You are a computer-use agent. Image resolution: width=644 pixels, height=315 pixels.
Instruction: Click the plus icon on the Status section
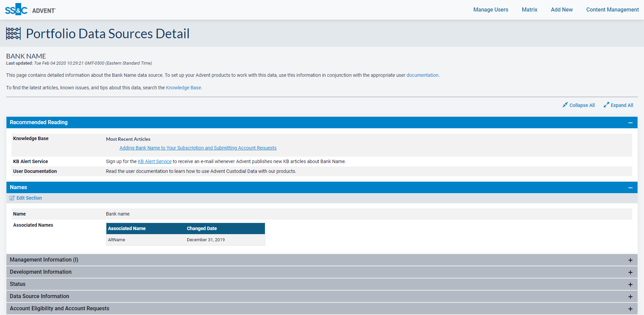pyautogui.click(x=630, y=284)
